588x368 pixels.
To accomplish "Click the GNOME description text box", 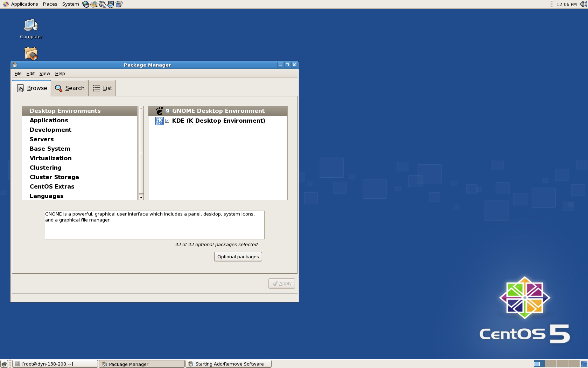I will (x=155, y=225).
